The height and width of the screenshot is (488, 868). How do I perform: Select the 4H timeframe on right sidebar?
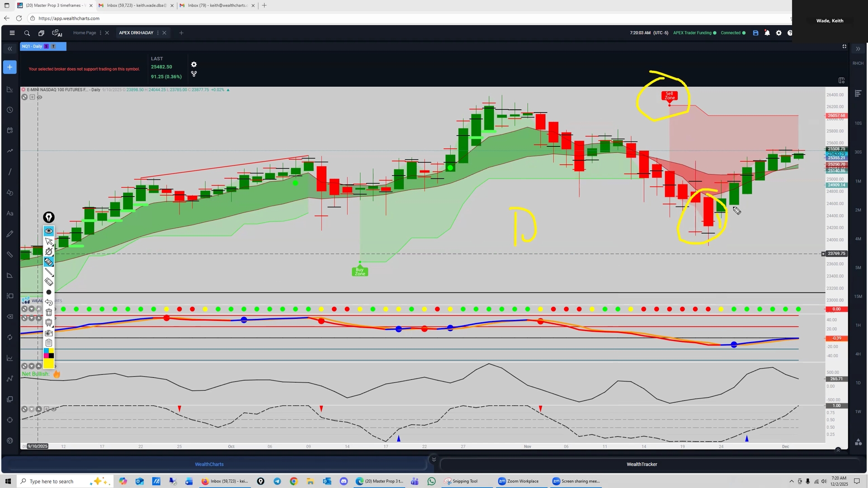(x=858, y=354)
